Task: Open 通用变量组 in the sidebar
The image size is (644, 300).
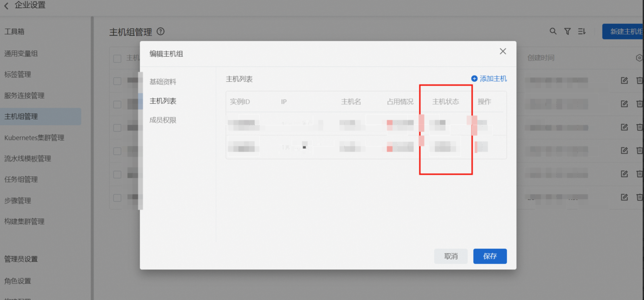Action: (21, 53)
